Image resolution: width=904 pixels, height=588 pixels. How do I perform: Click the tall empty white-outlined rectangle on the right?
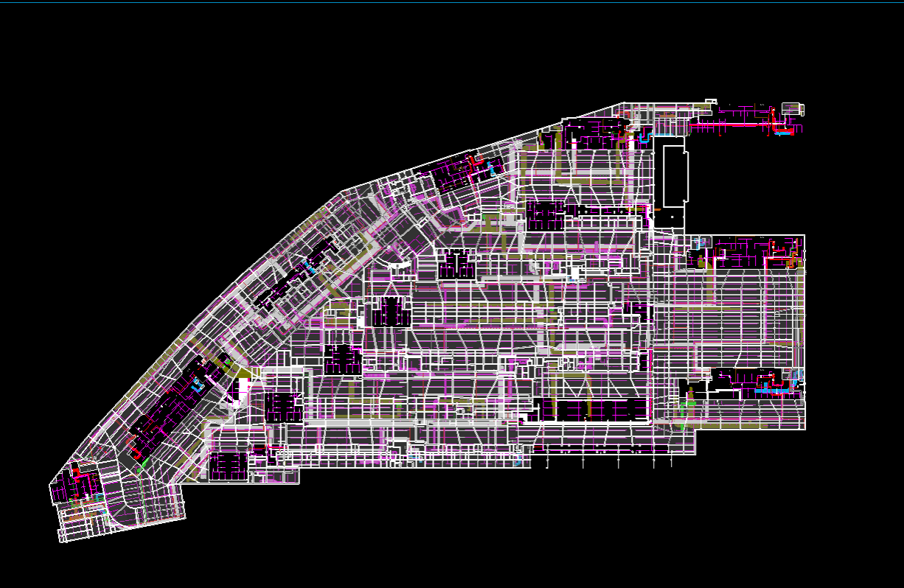click(674, 175)
